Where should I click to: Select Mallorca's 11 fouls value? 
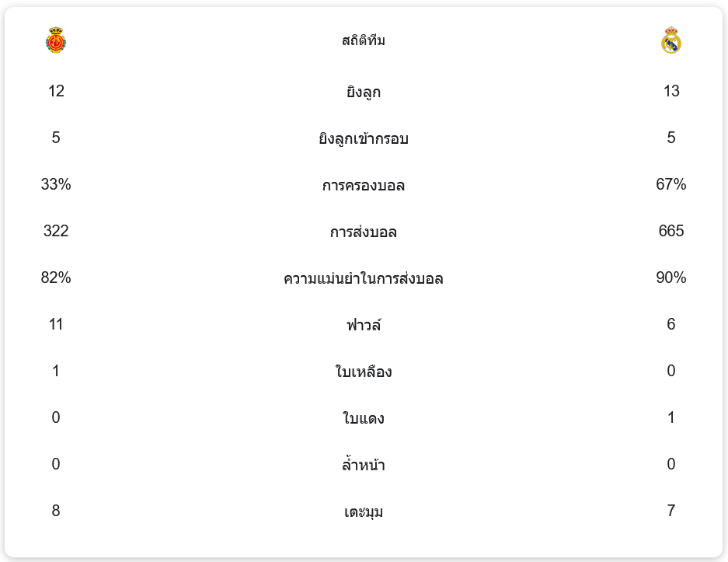[x=56, y=324]
